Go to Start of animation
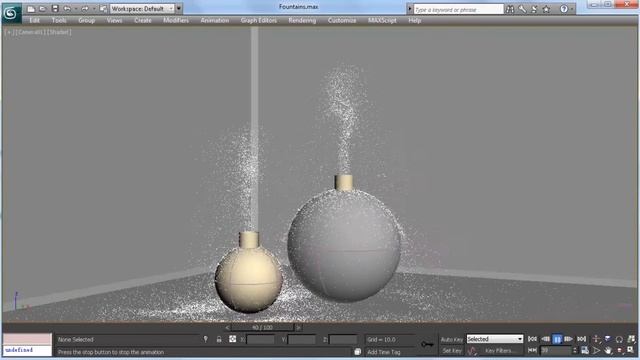Image resolution: width=640 pixels, height=360 pixels. [532, 339]
